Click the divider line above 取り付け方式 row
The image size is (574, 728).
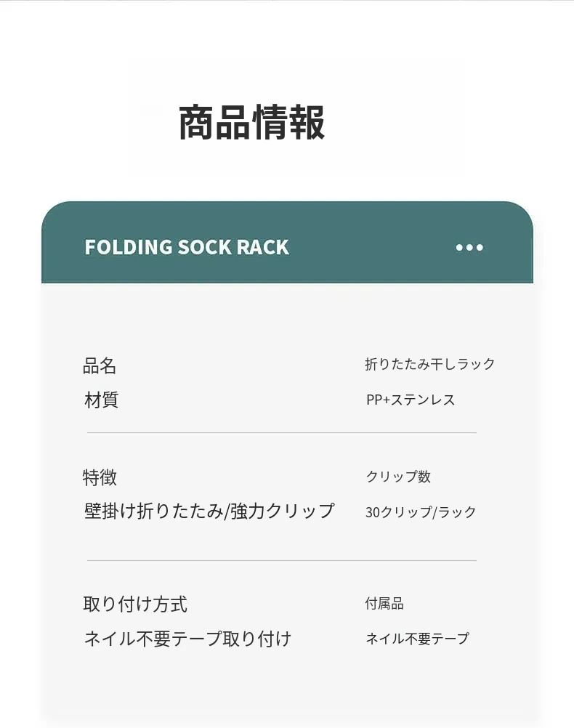282,560
